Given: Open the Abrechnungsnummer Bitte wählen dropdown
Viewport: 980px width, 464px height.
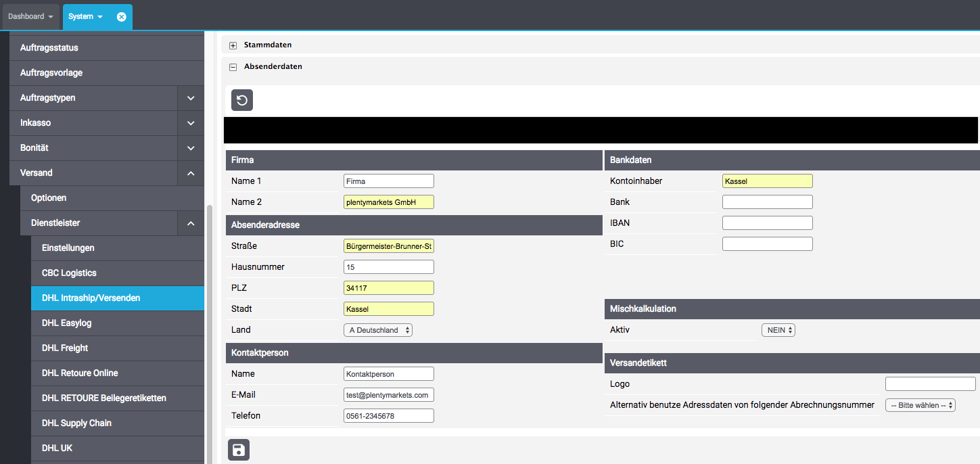Looking at the screenshot, I should (x=920, y=405).
